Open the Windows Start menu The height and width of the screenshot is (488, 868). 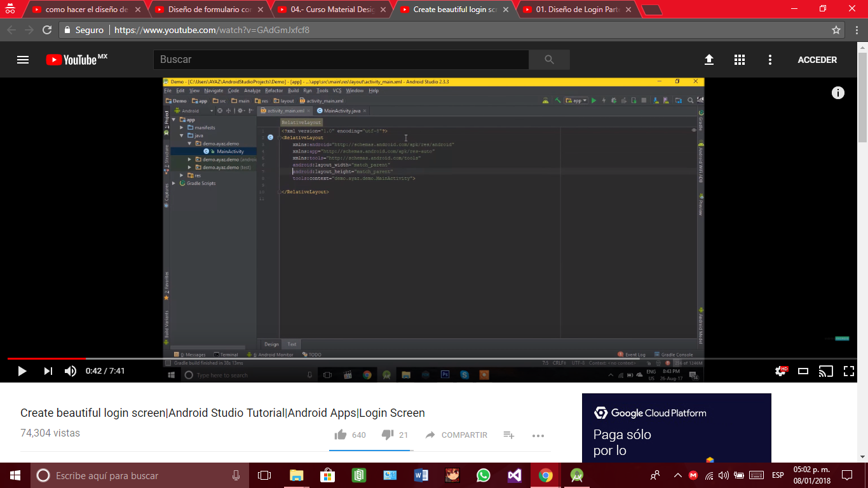(x=15, y=475)
